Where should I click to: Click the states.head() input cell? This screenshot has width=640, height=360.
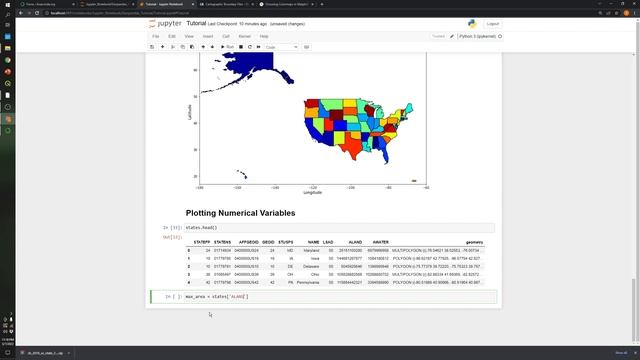tap(339, 228)
